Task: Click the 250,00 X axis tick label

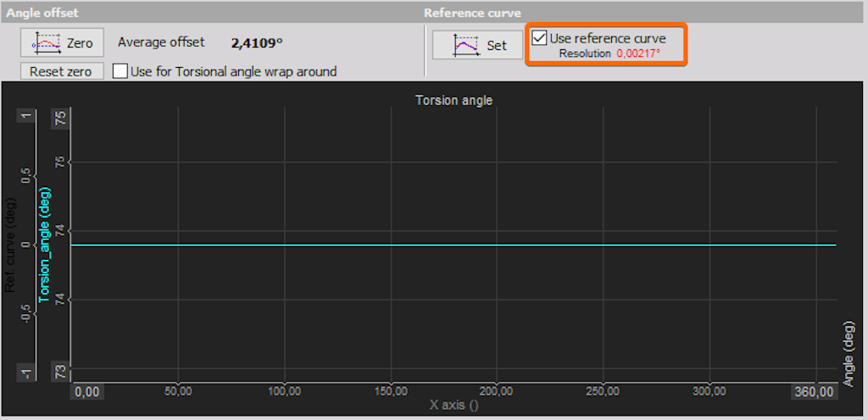Action: tap(604, 392)
